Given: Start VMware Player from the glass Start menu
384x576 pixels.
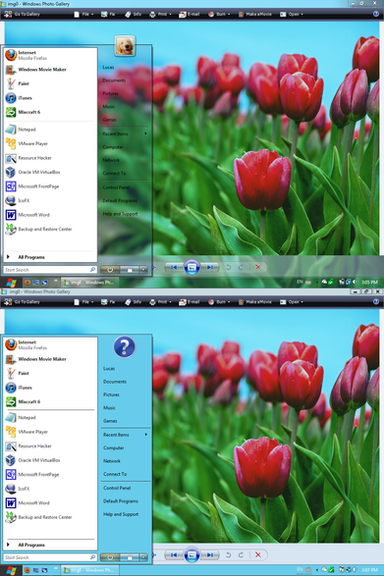Looking at the screenshot, I should coord(50,144).
